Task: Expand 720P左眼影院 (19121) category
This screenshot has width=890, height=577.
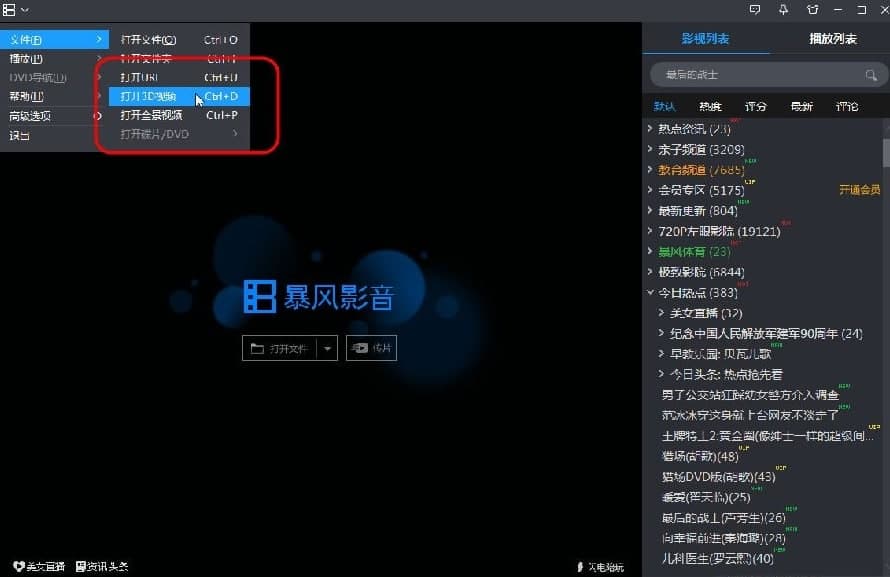Action: pyautogui.click(x=650, y=230)
